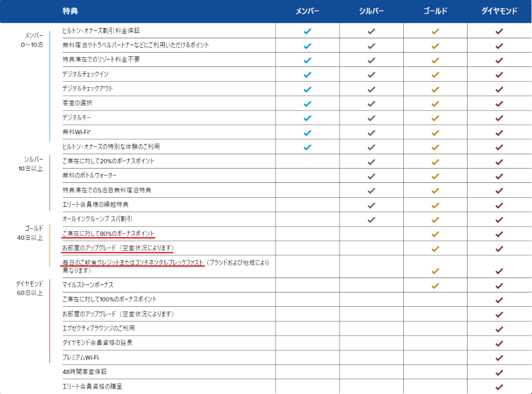Click the blue Member checkmark for ヒルトン・オナーズ割引料金保証
This screenshot has height=394, width=532.
point(307,31)
